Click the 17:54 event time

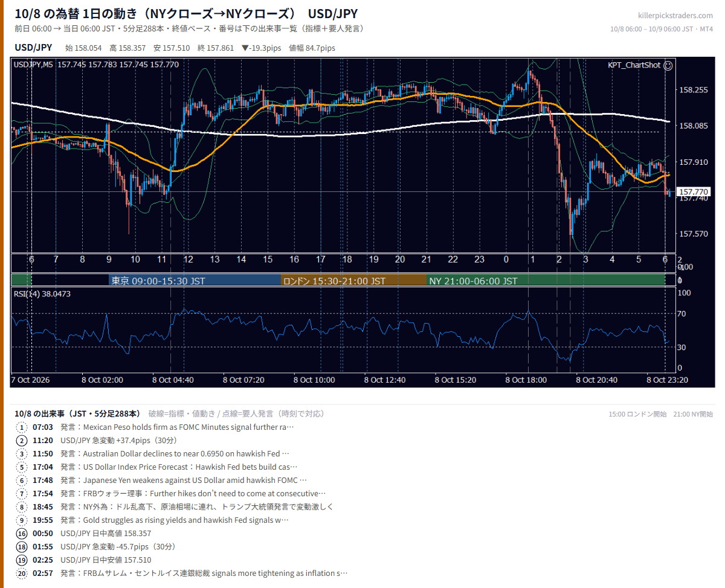click(x=42, y=493)
